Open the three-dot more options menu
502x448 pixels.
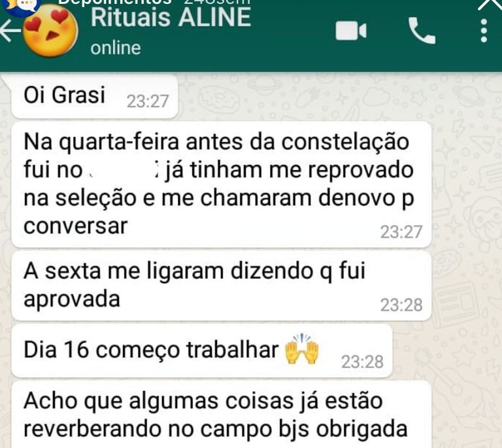[x=484, y=31]
